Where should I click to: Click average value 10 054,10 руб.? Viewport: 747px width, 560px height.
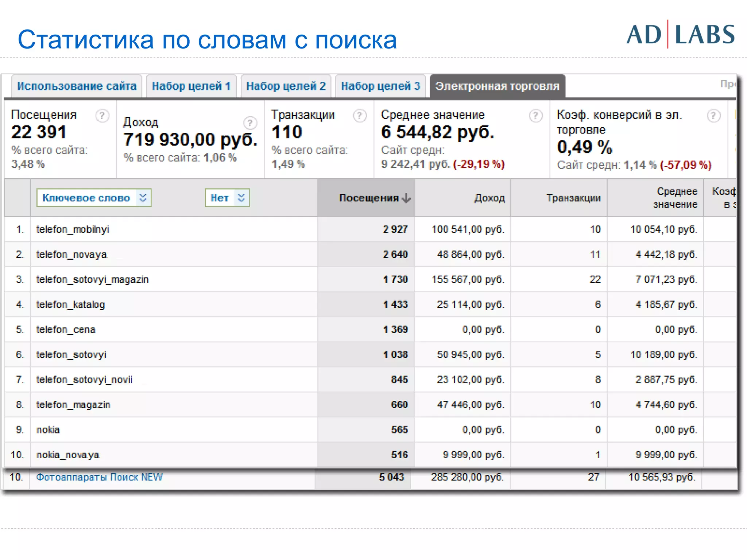pyautogui.click(x=663, y=229)
